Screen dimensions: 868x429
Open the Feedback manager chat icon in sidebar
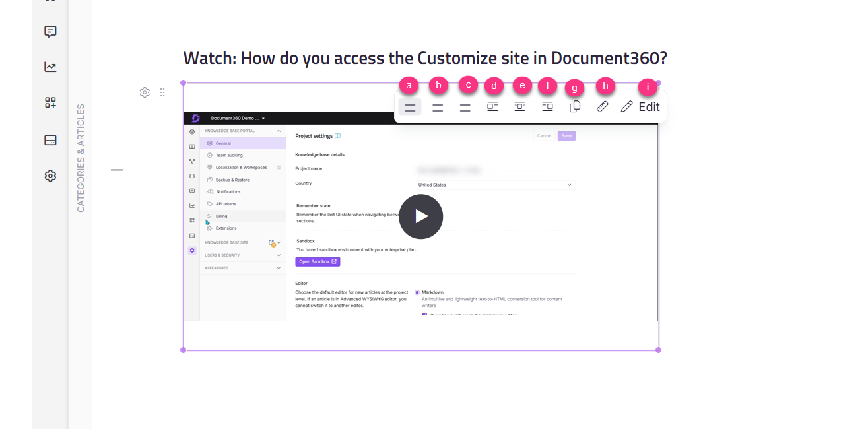click(x=50, y=32)
